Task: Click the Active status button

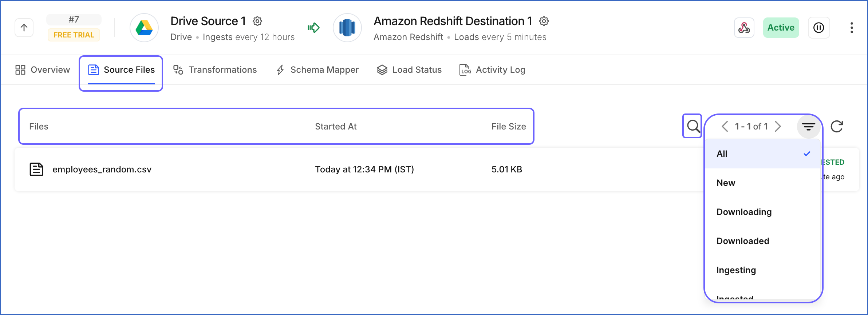Action: pyautogui.click(x=781, y=28)
